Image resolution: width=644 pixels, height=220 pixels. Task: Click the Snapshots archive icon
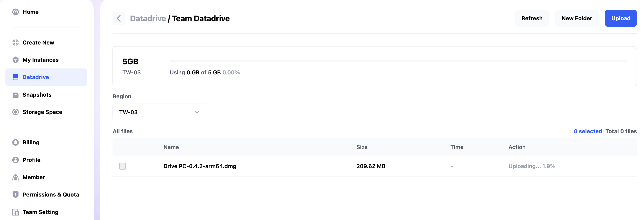[x=16, y=95]
